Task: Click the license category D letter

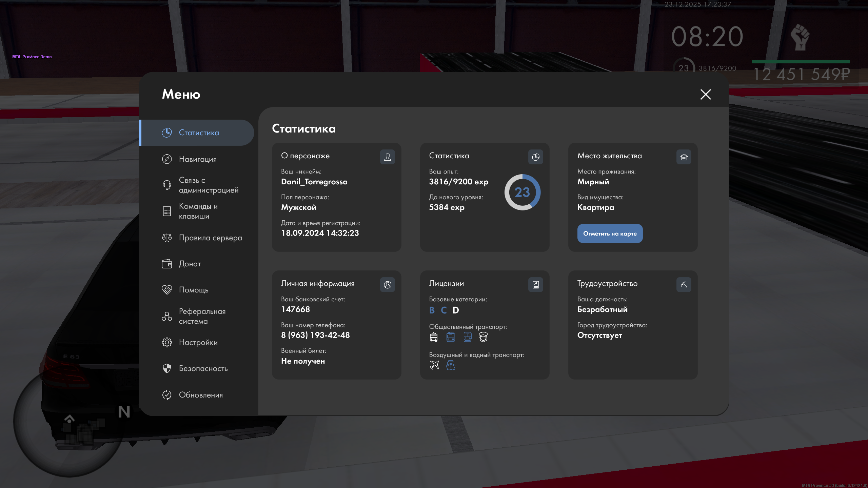Action: pyautogui.click(x=456, y=310)
